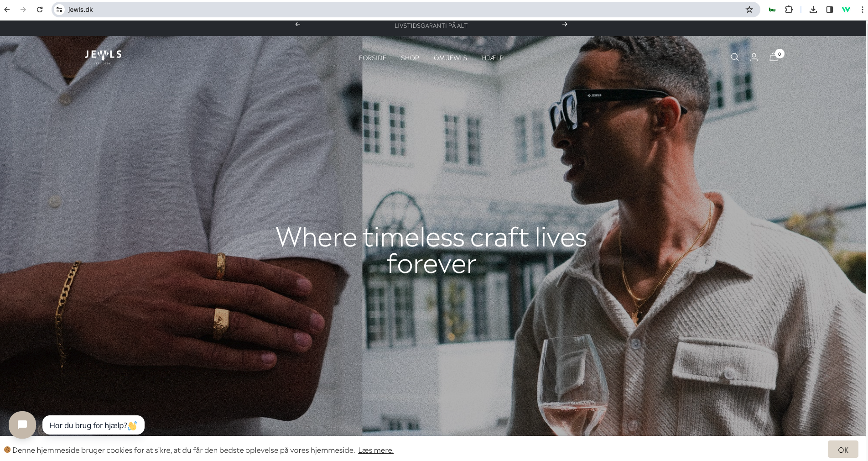Viewport: 868px width, 461px height.
Task: Open the HJÆLP menu item
Action: (x=493, y=58)
